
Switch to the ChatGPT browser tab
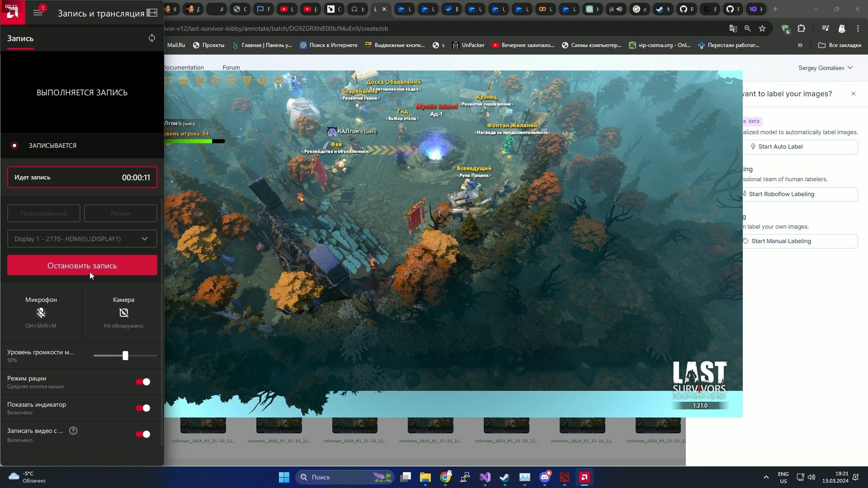[592, 9]
